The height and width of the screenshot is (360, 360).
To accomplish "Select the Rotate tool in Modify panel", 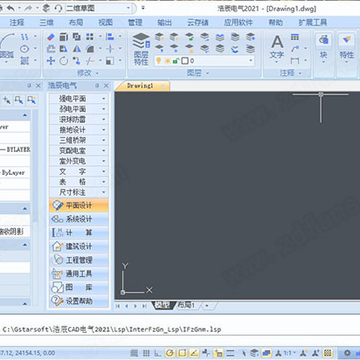I will coord(64,61).
